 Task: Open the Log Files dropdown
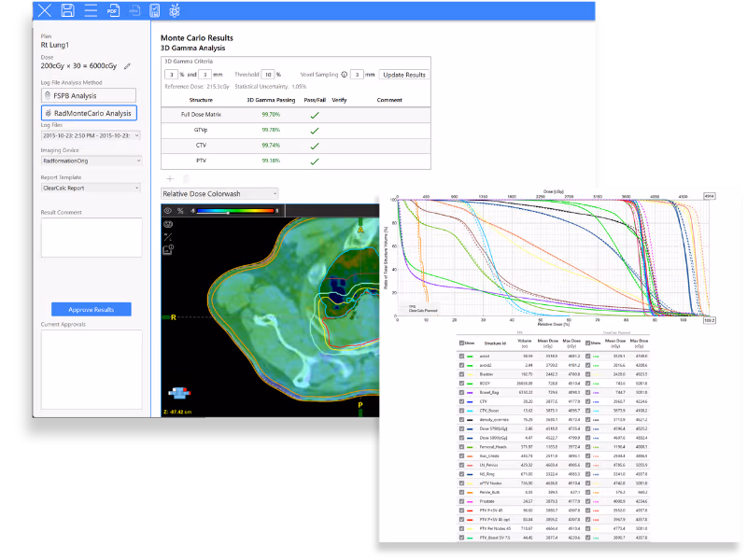click(x=91, y=135)
